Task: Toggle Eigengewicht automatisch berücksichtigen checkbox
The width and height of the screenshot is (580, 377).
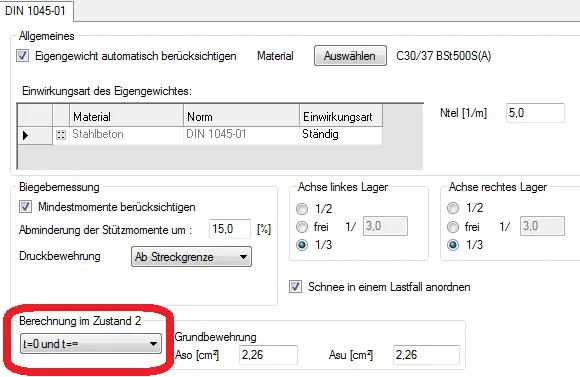Action: tap(23, 56)
